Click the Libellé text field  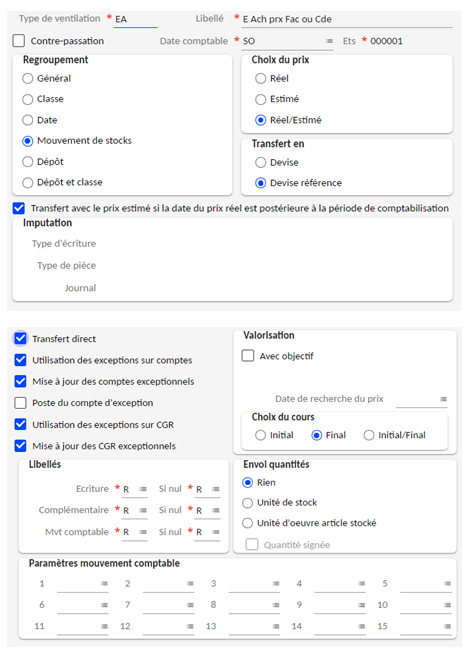347,20
